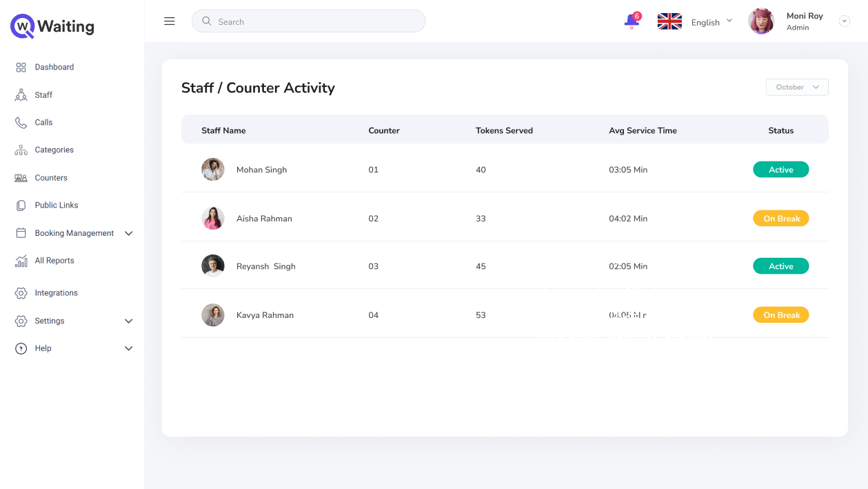Image resolution: width=868 pixels, height=489 pixels.
Task: Open the English language dropdown
Action: 711,22
